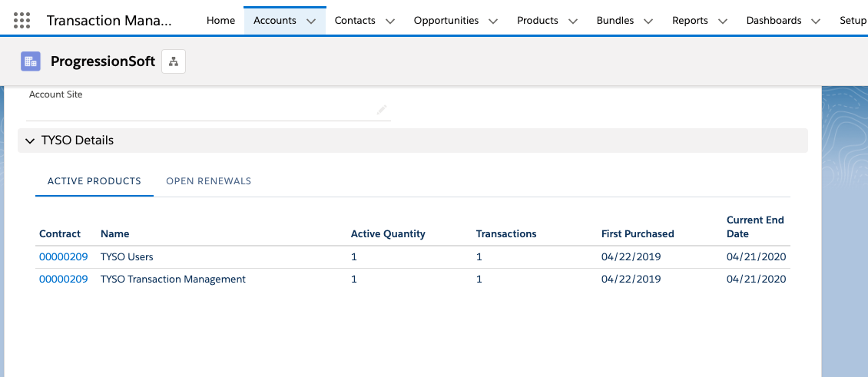Screen dimensions: 868x377
Task: Switch to the Open Renewals tab
Action: tap(208, 181)
